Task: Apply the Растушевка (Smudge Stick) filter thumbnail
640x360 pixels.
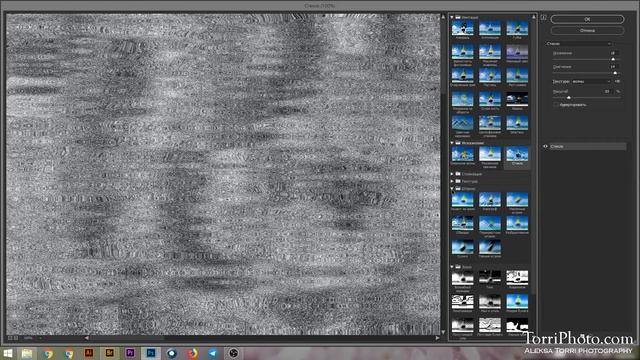Action: point(517,76)
